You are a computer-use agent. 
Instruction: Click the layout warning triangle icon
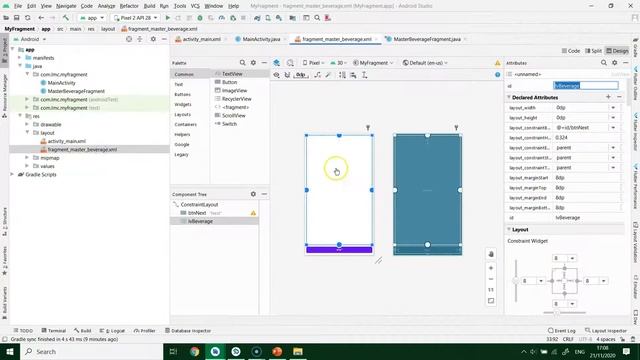point(498,63)
